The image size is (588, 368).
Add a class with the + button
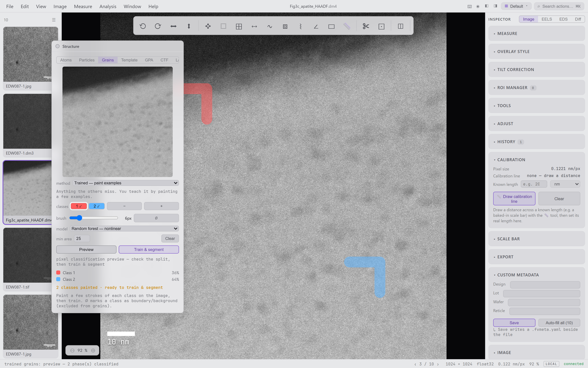click(161, 206)
